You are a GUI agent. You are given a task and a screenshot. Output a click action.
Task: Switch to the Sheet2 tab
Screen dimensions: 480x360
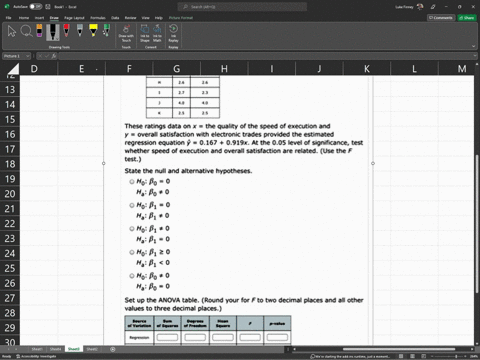click(92, 349)
